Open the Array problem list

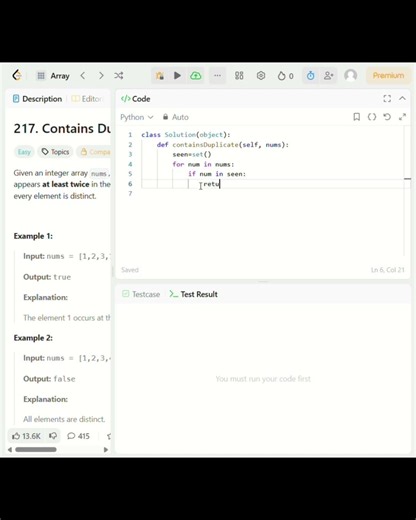click(x=53, y=76)
